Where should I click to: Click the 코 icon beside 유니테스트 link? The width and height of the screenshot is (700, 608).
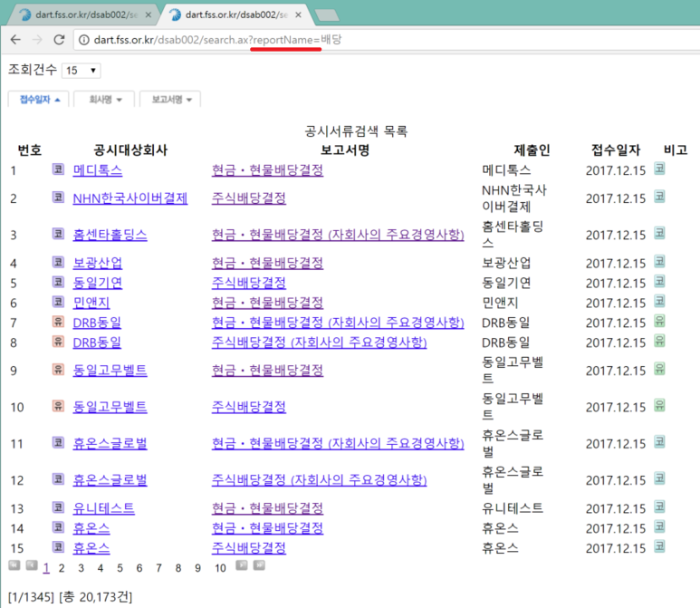click(x=58, y=507)
